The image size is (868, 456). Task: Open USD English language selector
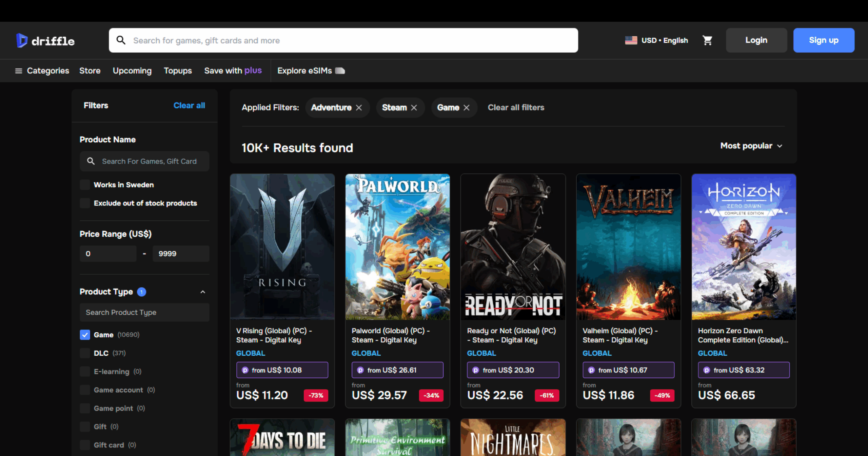pos(664,40)
